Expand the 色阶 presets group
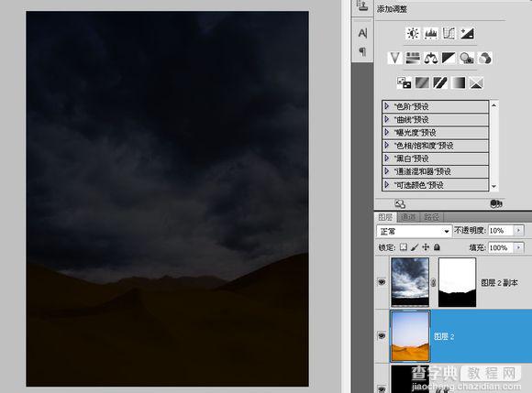532x393 pixels. (386, 106)
